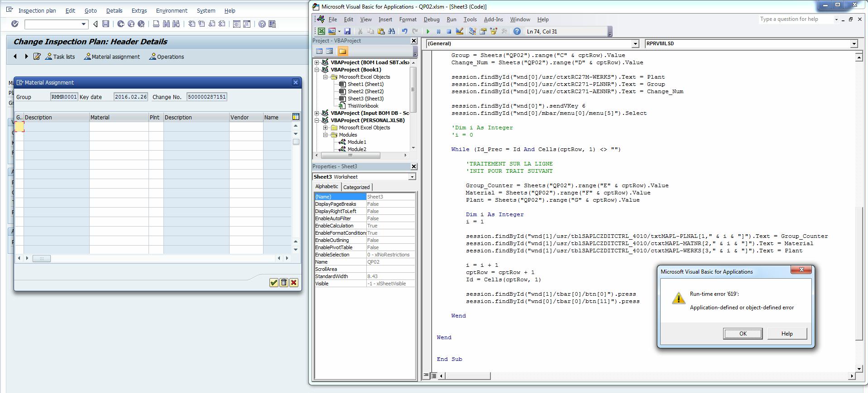The image size is (868, 393).
Task: Click the SAP Help question mark icon
Action: tap(262, 24)
